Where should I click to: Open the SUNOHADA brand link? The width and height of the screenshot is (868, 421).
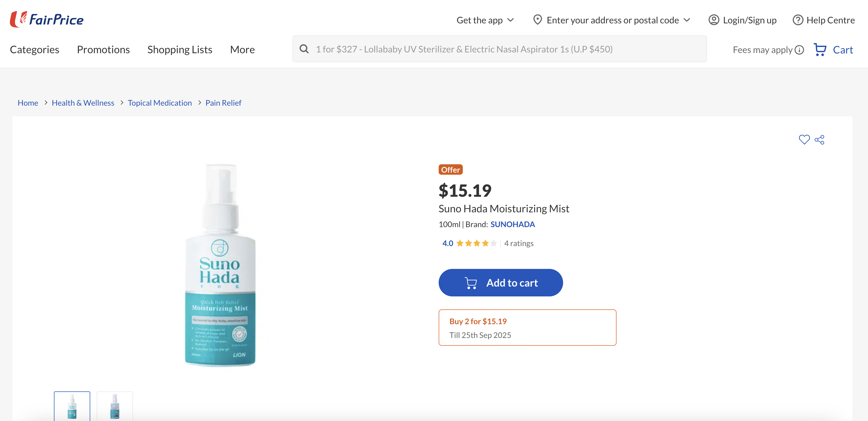click(x=512, y=224)
